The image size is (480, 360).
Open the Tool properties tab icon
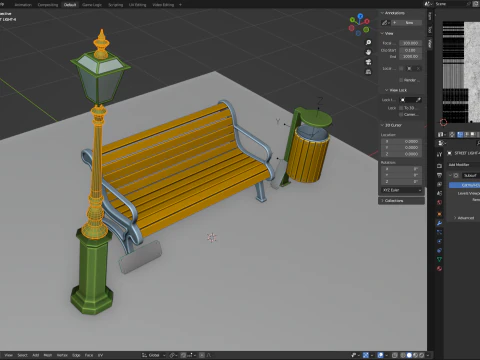[x=439, y=155]
